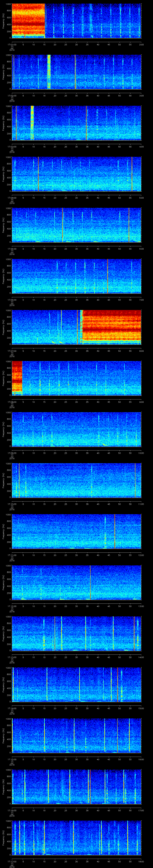The height and width of the screenshot is (868, 153).
Task: Select the red line near 47 seconds in 17:11:00 panel
Action: (x=115, y=531)
